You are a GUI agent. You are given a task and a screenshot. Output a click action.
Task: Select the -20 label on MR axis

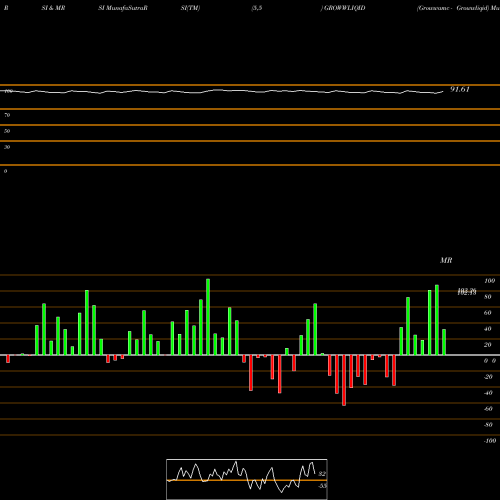point(488,377)
